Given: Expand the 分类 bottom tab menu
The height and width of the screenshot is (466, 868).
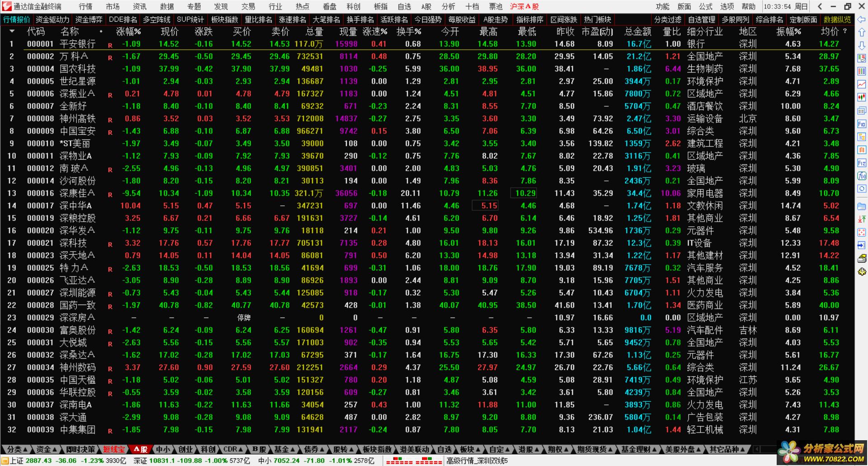Looking at the screenshot, I should (x=17, y=449).
